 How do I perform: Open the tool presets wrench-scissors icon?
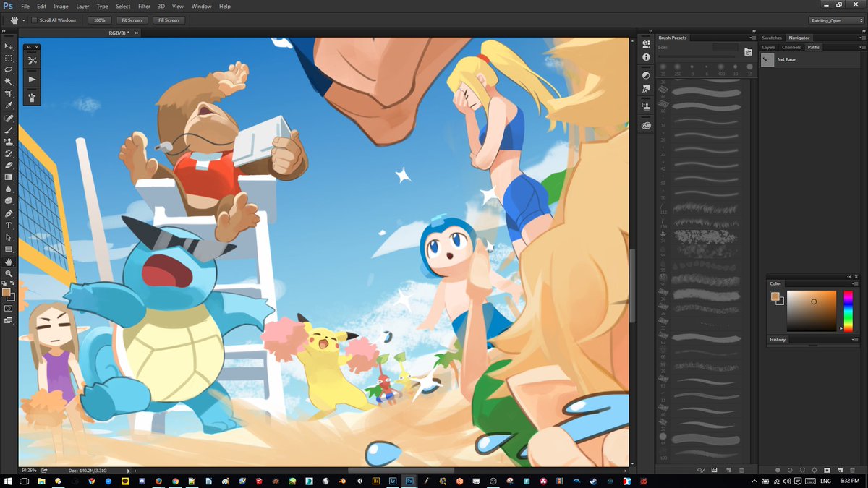(33, 61)
